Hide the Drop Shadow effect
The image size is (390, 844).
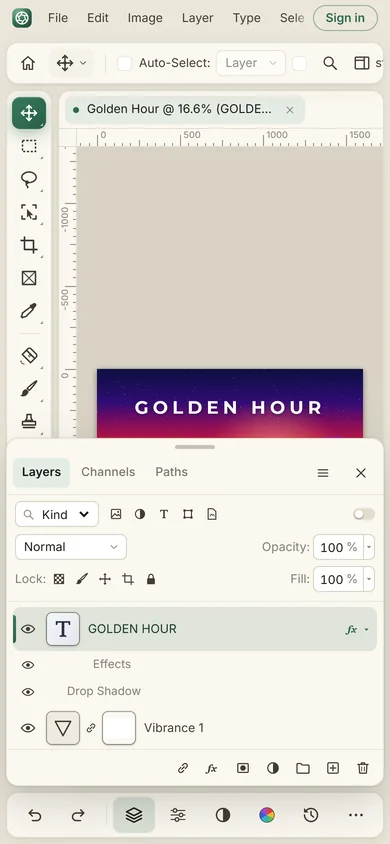coord(28,692)
